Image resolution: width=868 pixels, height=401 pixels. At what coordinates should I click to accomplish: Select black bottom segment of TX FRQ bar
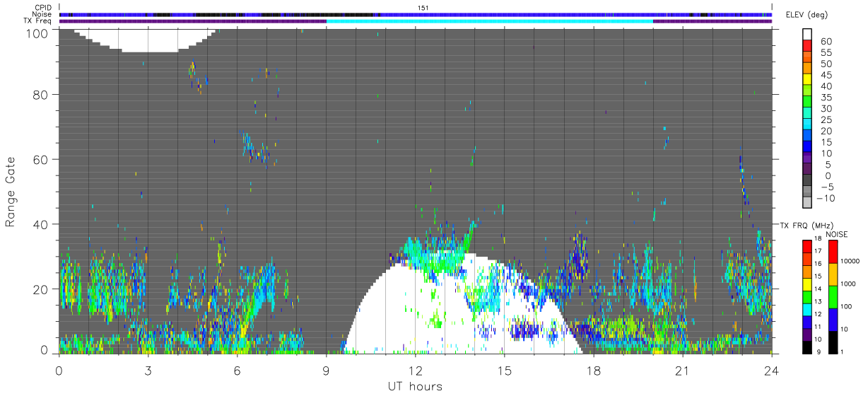(x=807, y=347)
